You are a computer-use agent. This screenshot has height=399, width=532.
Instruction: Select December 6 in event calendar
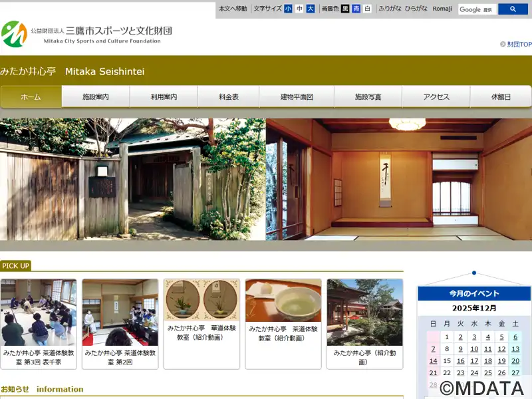click(x=515, y=337)
